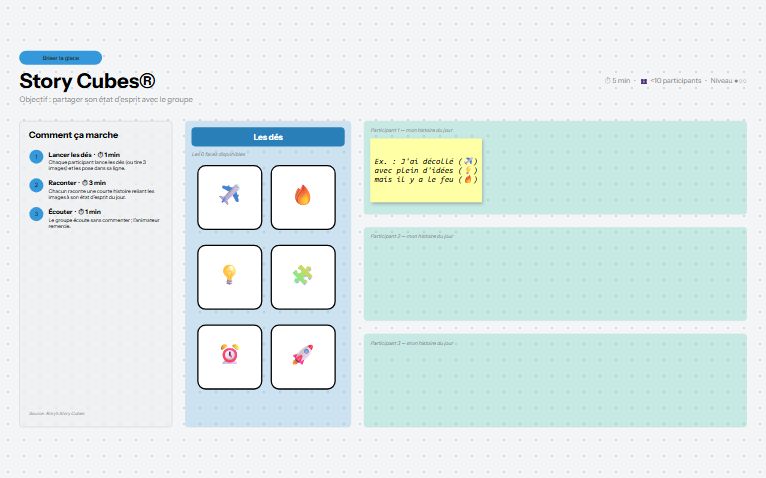The image size is (766, 478).
Task: Click the step 2 number circle
Action: [x=36, y=185]
